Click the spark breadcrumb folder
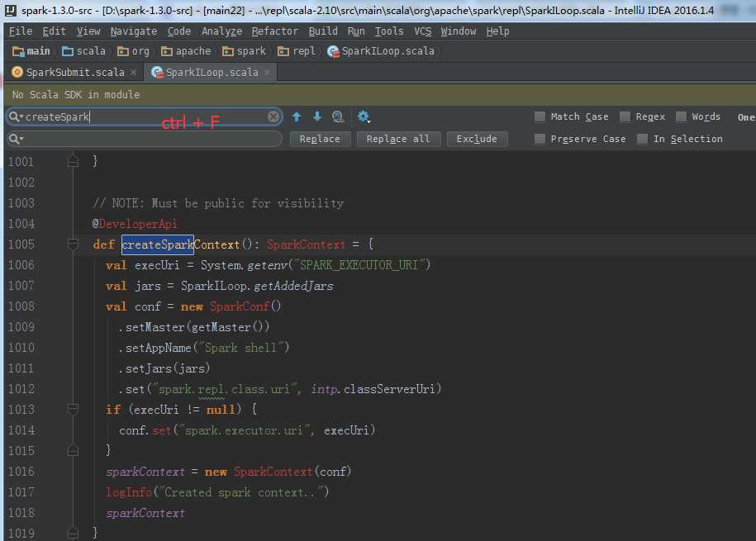Screen dimensions: 756x541 click(244, 51)
